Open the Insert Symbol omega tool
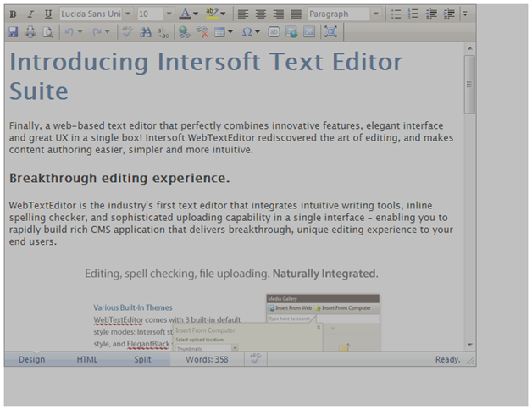 coord(247,32)
